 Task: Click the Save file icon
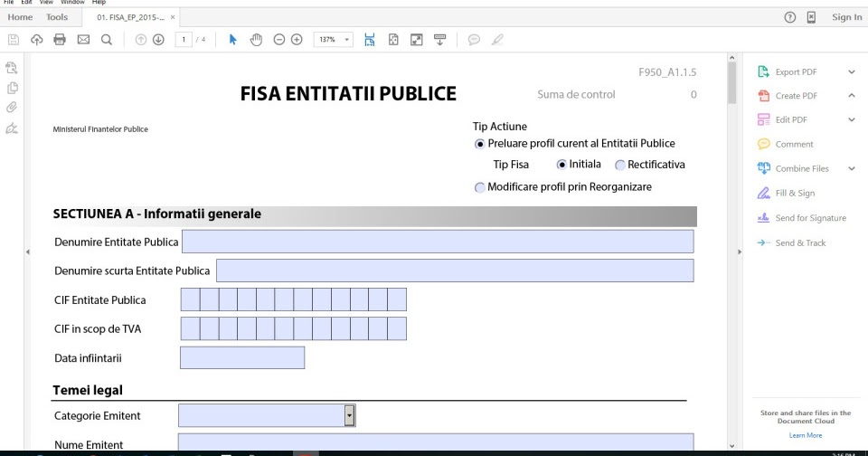pos(14,39)
